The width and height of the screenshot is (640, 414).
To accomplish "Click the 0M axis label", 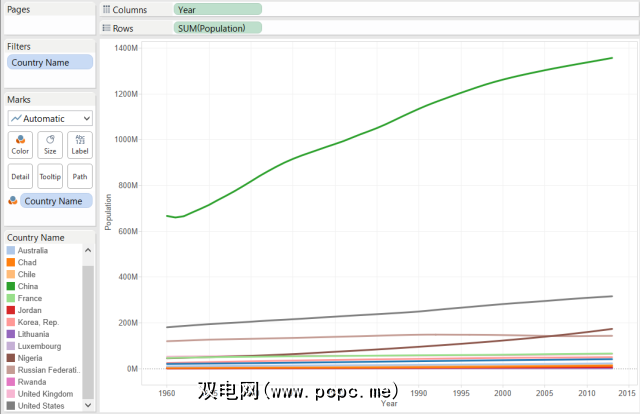I will tap(132, 369).
